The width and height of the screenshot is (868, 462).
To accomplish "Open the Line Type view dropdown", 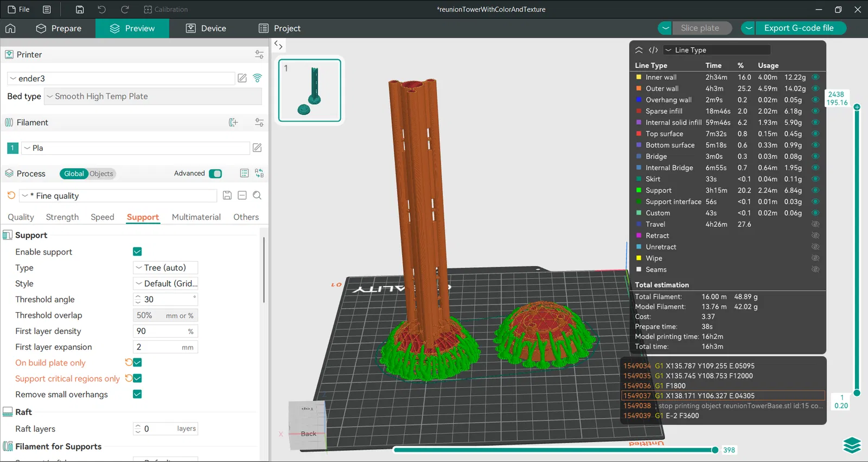I will tap(717, 50).
